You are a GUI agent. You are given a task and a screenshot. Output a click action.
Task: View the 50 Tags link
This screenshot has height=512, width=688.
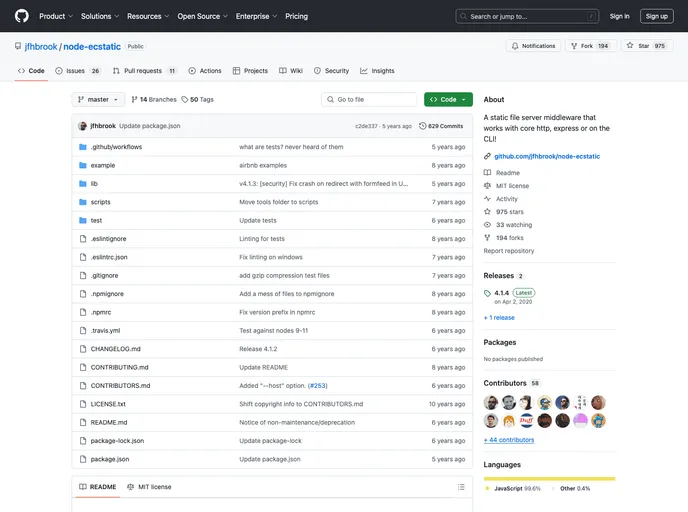[x=197, y=100]
